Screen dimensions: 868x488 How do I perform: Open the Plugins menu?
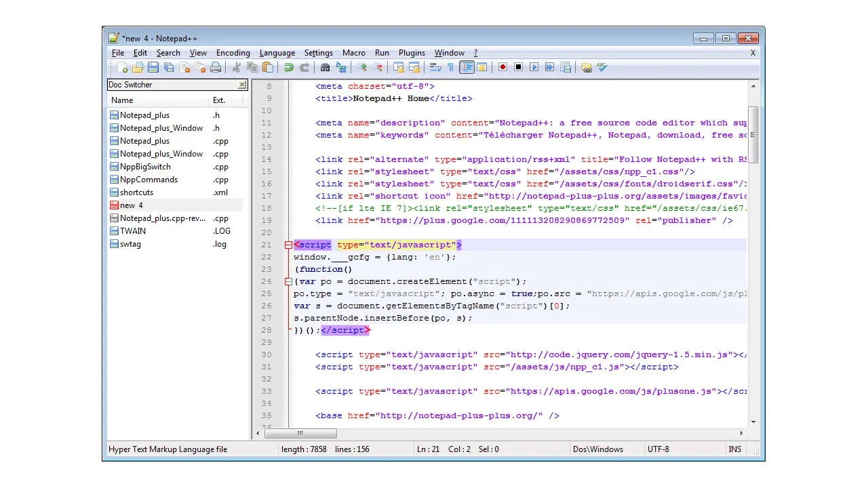[412, 53]
